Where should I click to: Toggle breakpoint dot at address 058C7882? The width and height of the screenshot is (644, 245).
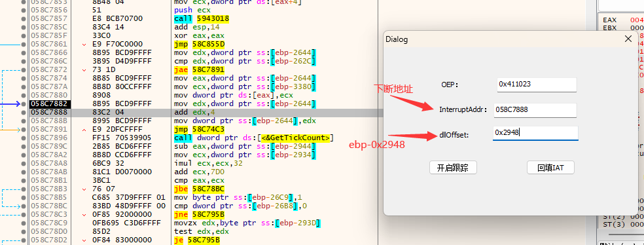[x=26, y=104]
